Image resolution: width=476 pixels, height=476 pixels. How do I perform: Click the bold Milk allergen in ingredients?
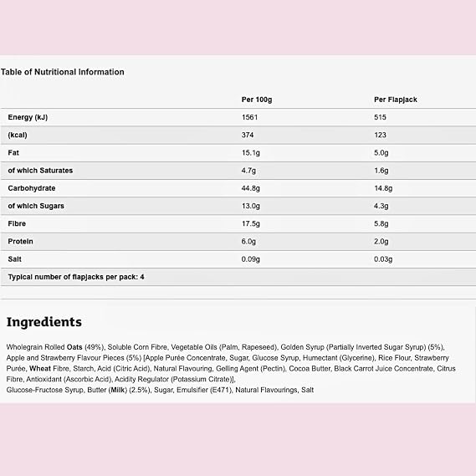point(119,390)
